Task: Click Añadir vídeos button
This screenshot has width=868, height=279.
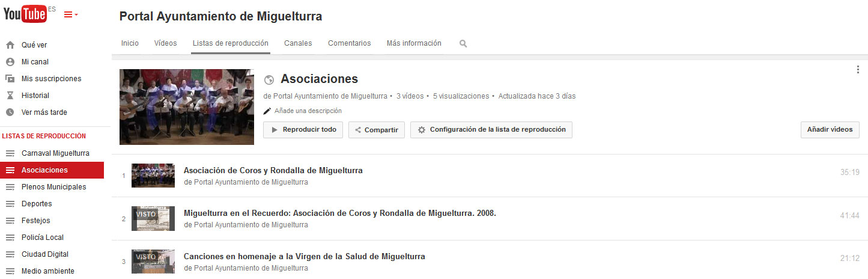Action: click(830, 130)
